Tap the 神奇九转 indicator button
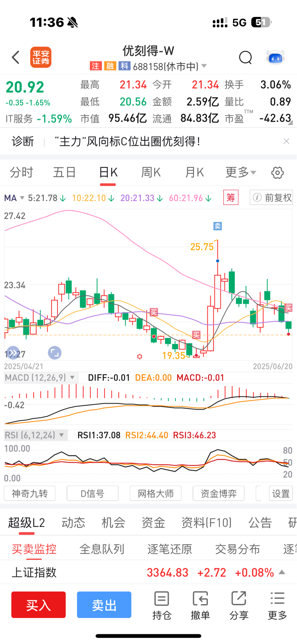The image size is (297, 644). pos(30,494)
